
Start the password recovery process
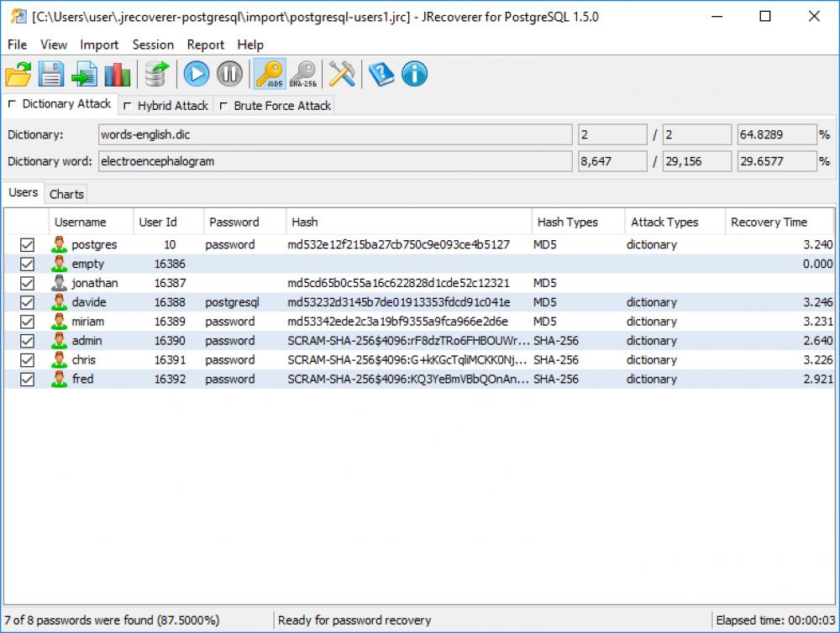pyautogui.click(x=196, y=74)
